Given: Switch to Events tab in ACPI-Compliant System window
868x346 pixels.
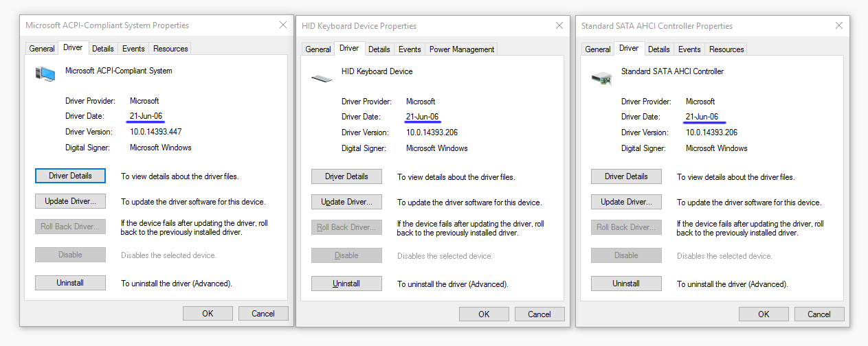Looking at the screenshot, I should pyautogui.click(x=133, y=49).
